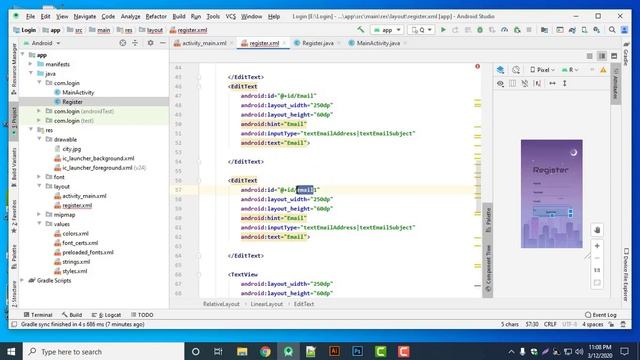The width and height of the screenshot is (640, 360).
Task: Open Photoshop from the taskbar
Action: (x=358, y=351)
